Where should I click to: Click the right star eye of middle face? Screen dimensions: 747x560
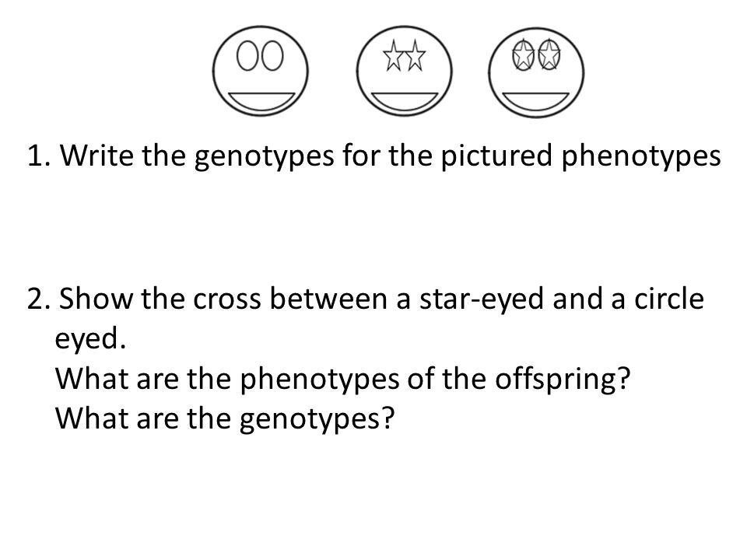coord(415,55)
